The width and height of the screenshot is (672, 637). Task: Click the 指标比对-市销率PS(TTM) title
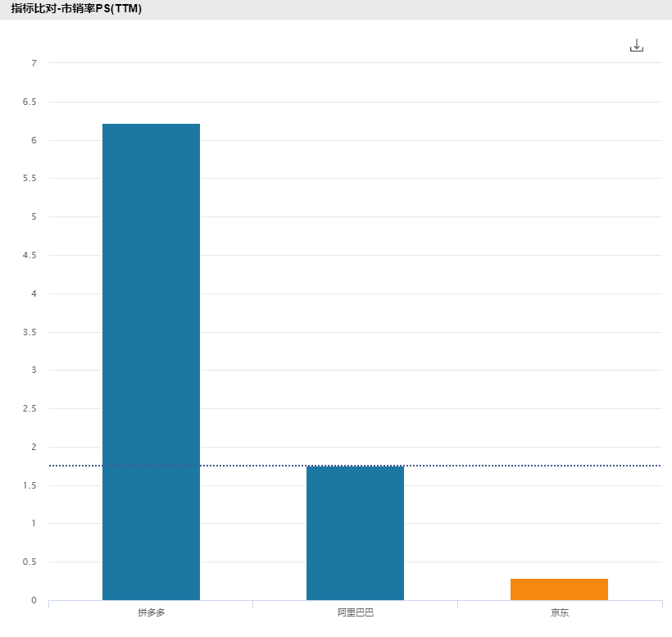76,8
